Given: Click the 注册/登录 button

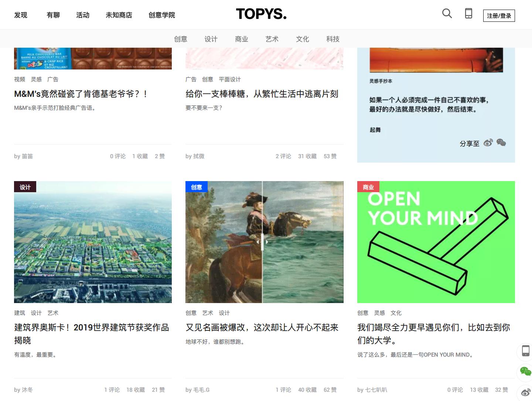Looking at the screenshot, I should click(x=499, y=16).
